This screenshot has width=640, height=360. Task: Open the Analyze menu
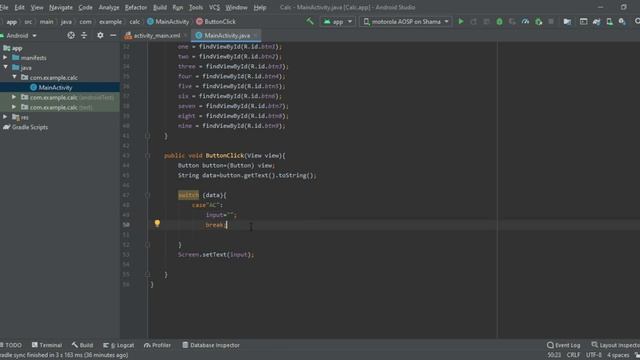pos(109,7)
